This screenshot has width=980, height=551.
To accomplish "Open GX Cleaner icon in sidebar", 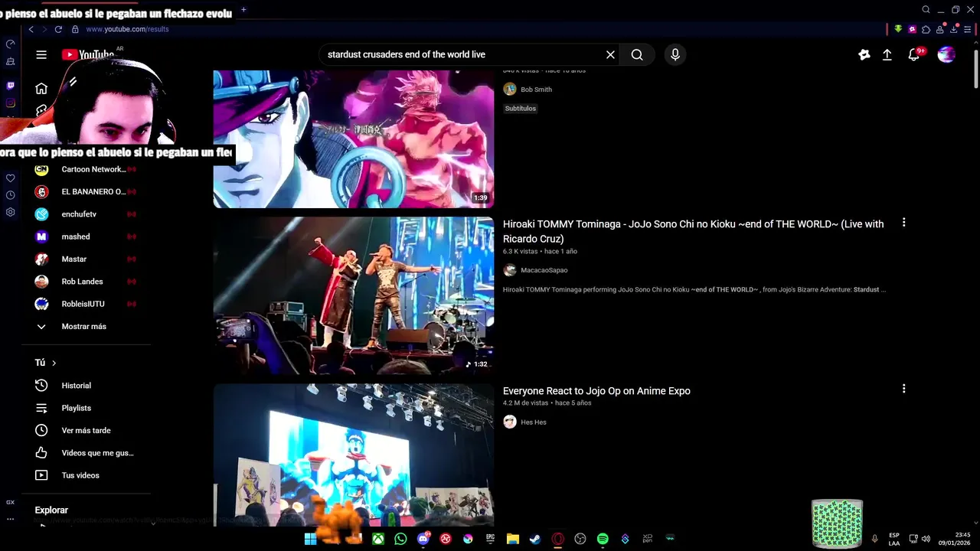I will [x=10, y=61].
